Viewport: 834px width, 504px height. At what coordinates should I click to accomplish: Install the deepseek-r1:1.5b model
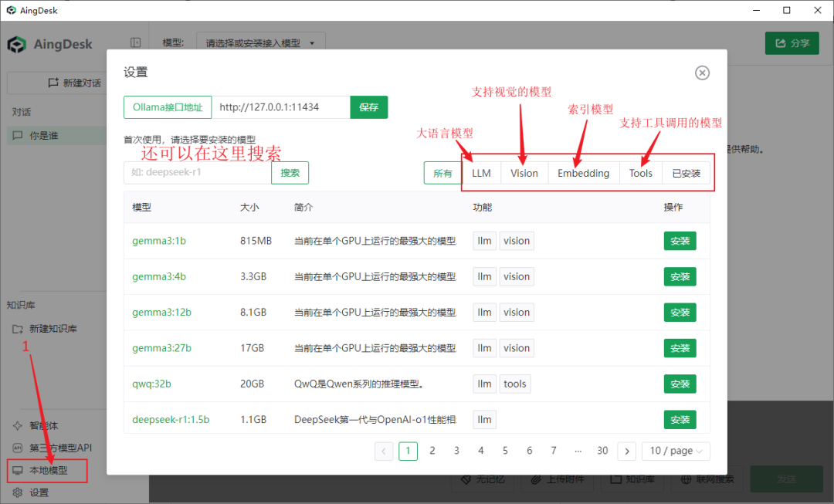[680, 419]
